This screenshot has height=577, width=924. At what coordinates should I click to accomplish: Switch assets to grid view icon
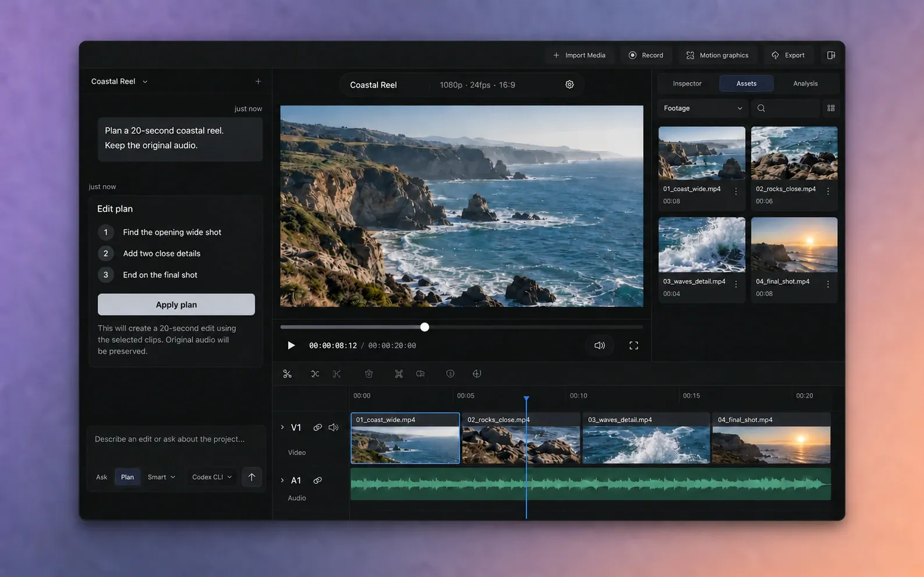tap(831, 108)
